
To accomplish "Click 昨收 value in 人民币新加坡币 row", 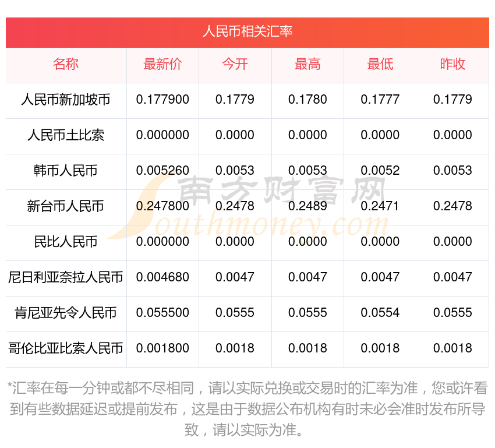I will (x=452, y=100).
